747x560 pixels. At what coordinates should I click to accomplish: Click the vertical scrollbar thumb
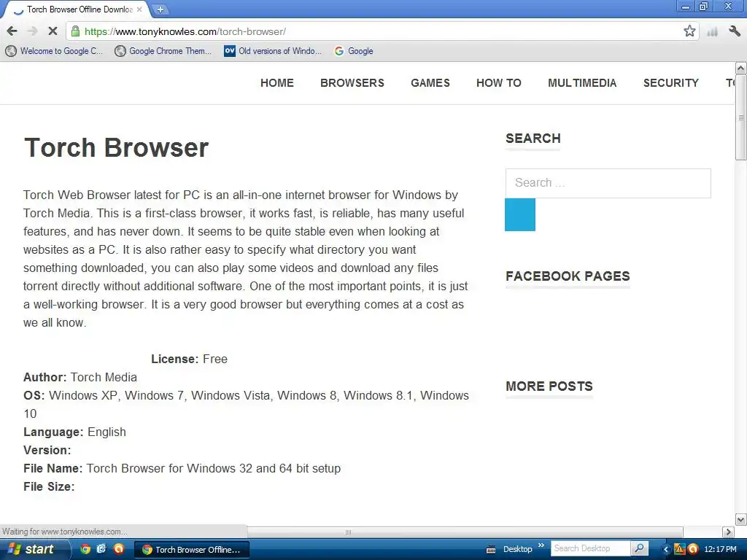tap(741, 117)
